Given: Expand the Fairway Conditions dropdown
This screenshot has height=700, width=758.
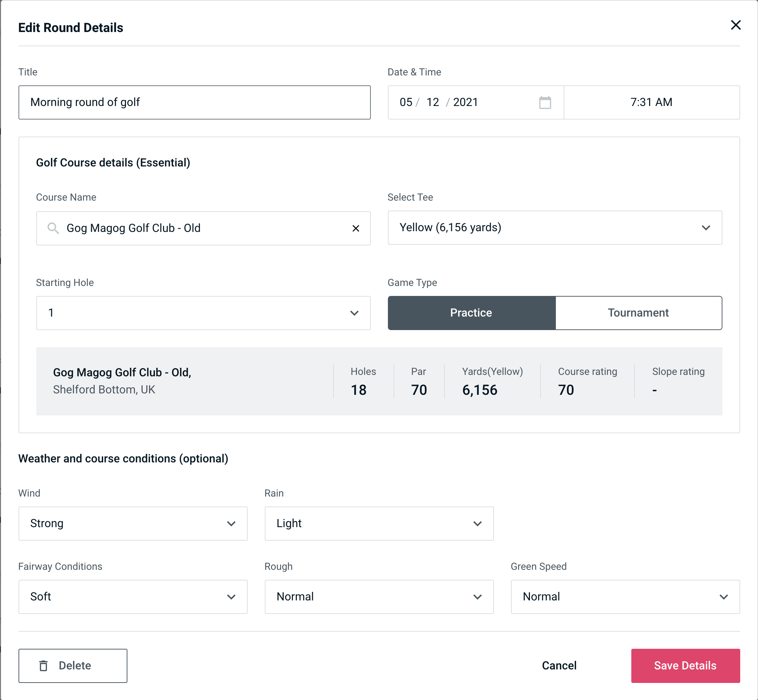Looking at the screenshot, I should tap(233, 596).
